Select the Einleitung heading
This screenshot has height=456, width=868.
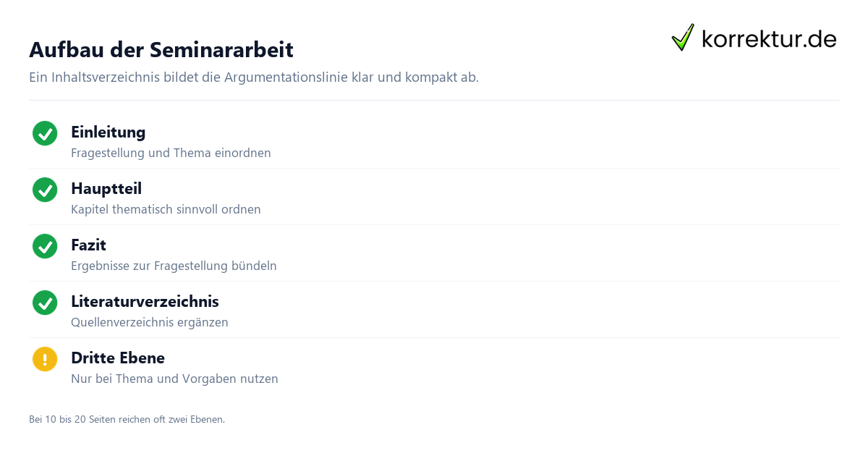click(108, 132)
